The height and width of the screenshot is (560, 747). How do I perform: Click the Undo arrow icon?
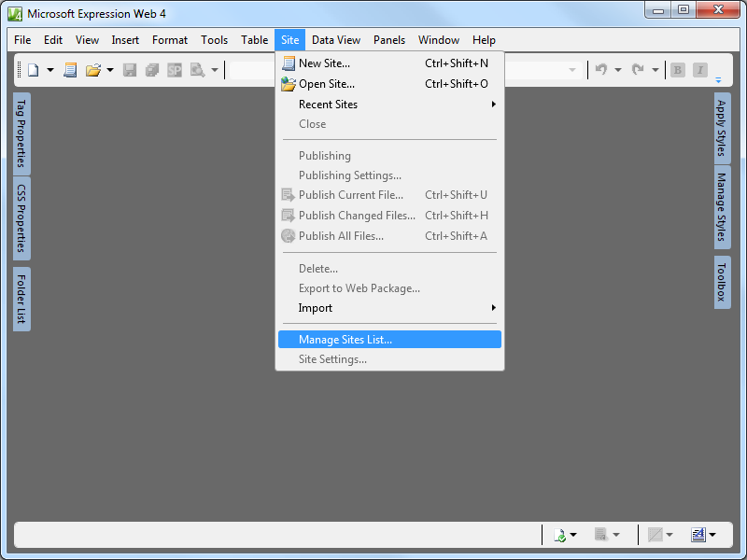[601, 70]
